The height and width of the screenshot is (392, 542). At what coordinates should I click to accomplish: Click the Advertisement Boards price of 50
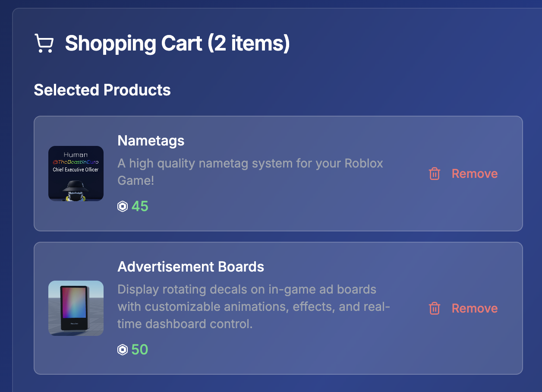point(140,350)
